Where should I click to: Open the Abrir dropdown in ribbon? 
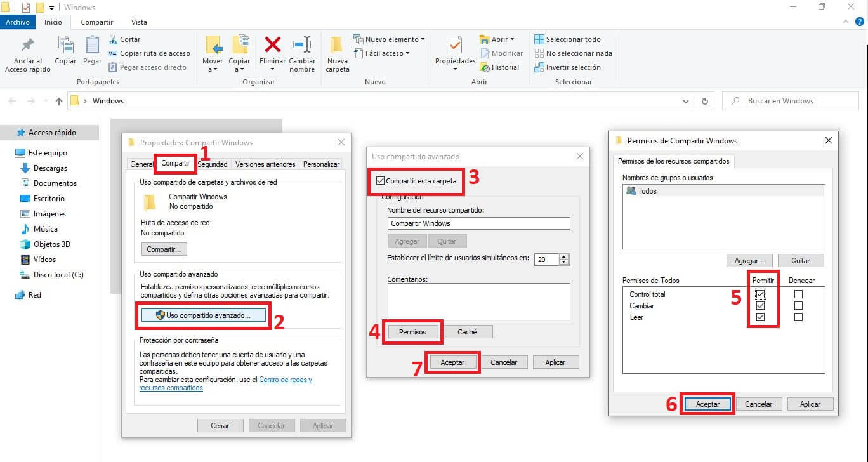(x=497, y=39)
